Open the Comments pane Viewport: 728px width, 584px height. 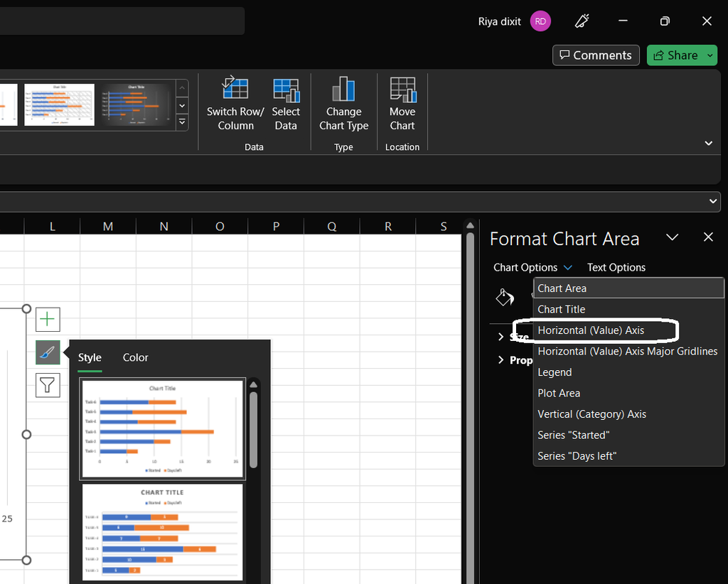[x=595, y=55]
